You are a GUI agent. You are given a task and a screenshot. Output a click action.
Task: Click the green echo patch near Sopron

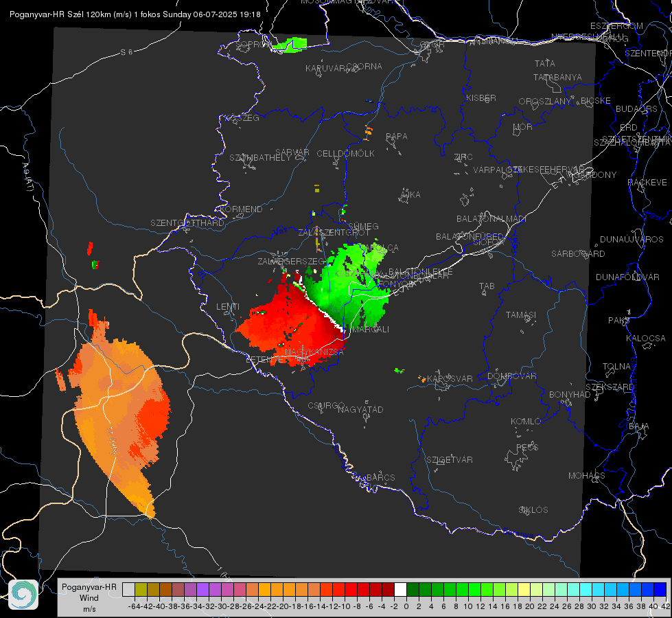pyautogui.click(x=290, y=45)
